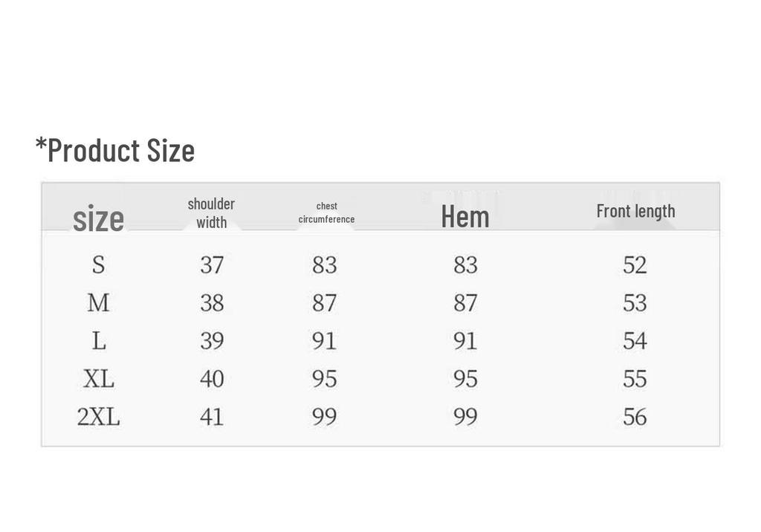This screenshot has width=761, height=532.
Task: Click Hem value 91
Action: coord(465,341)
